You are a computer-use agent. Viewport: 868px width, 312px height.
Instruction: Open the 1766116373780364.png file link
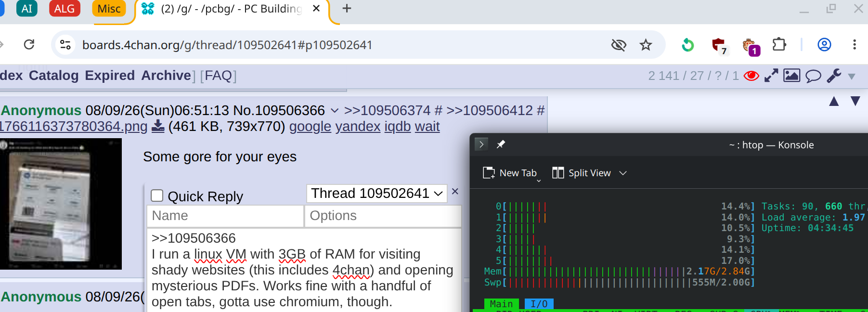coord(74,126)
